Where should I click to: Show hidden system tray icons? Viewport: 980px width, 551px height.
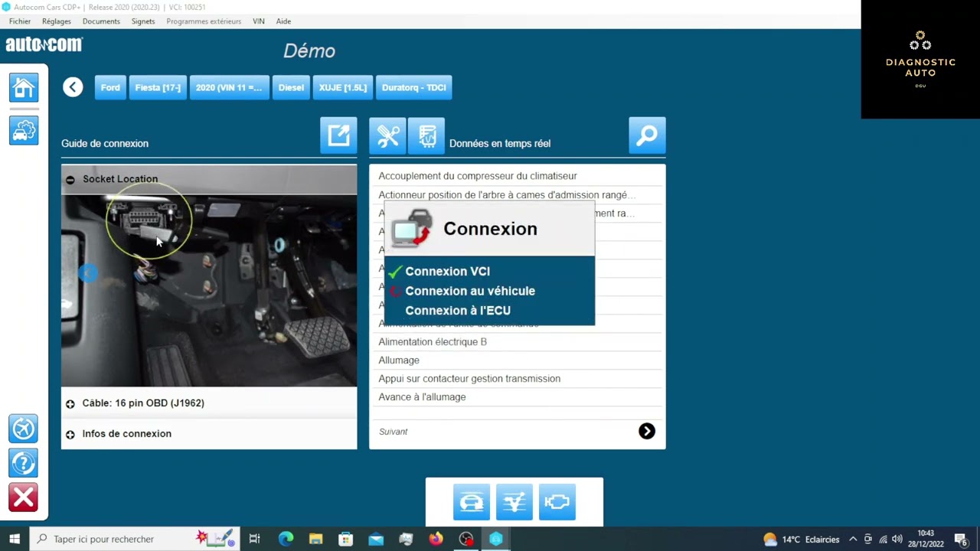click(x=853, y=539)
